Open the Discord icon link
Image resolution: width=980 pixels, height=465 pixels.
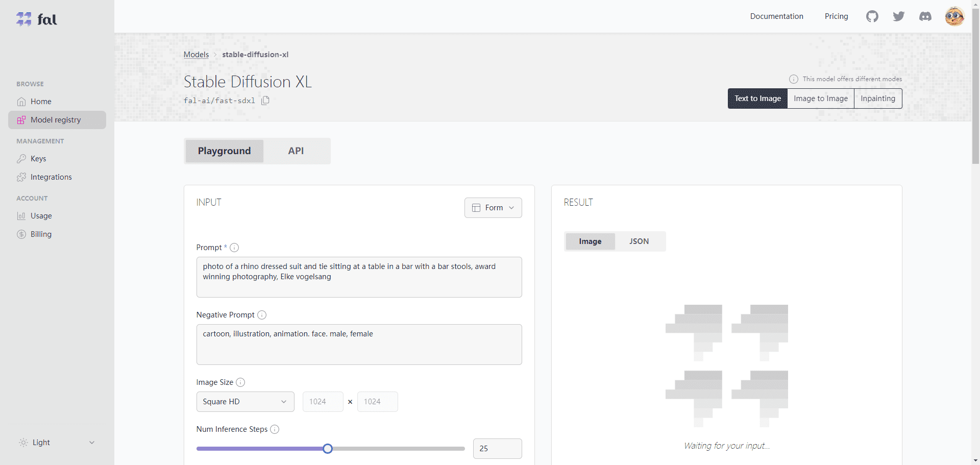point(925,16)
